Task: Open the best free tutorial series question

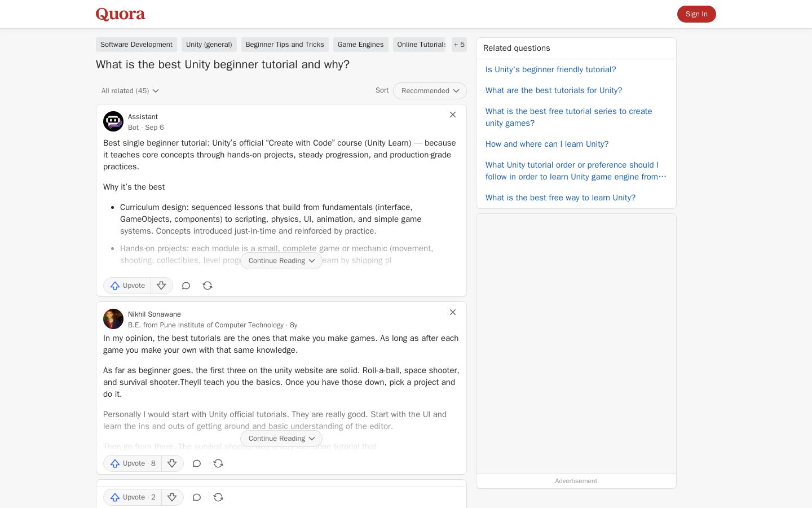Action: 569,117
